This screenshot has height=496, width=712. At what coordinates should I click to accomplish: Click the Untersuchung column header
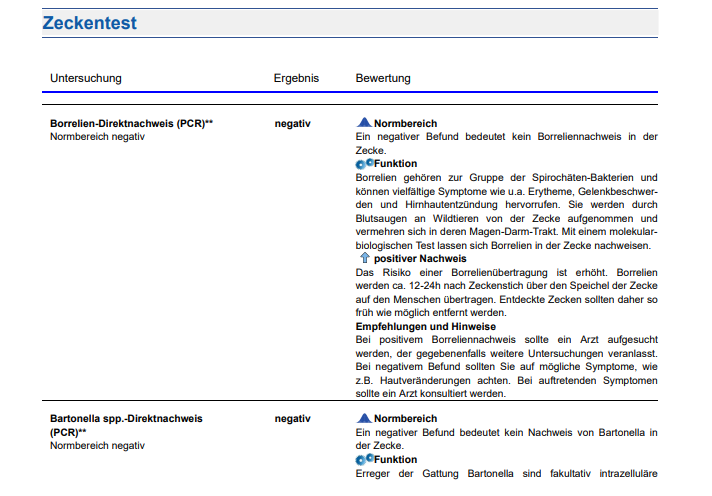(86, 78)
